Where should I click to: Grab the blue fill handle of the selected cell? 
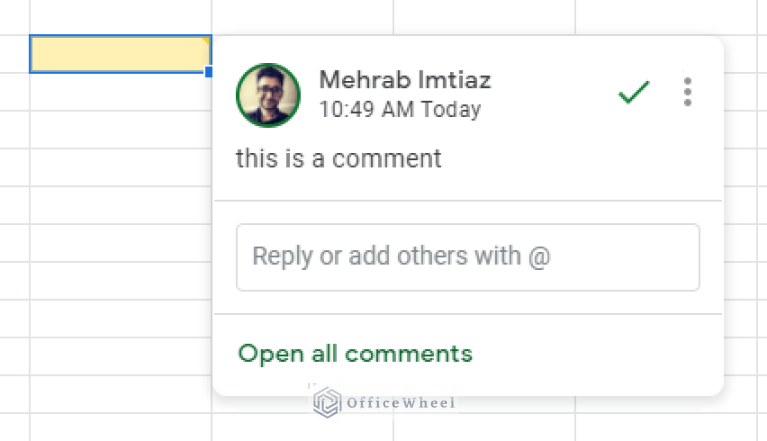tap(208, 72)
